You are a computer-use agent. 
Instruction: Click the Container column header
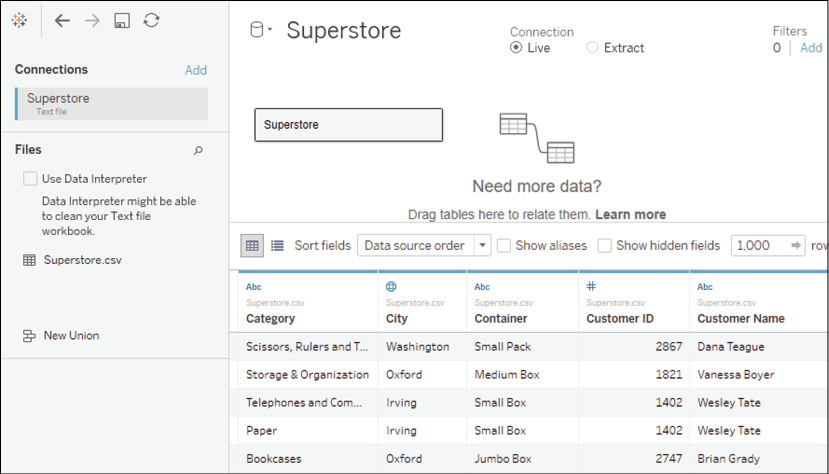[501, 319]
